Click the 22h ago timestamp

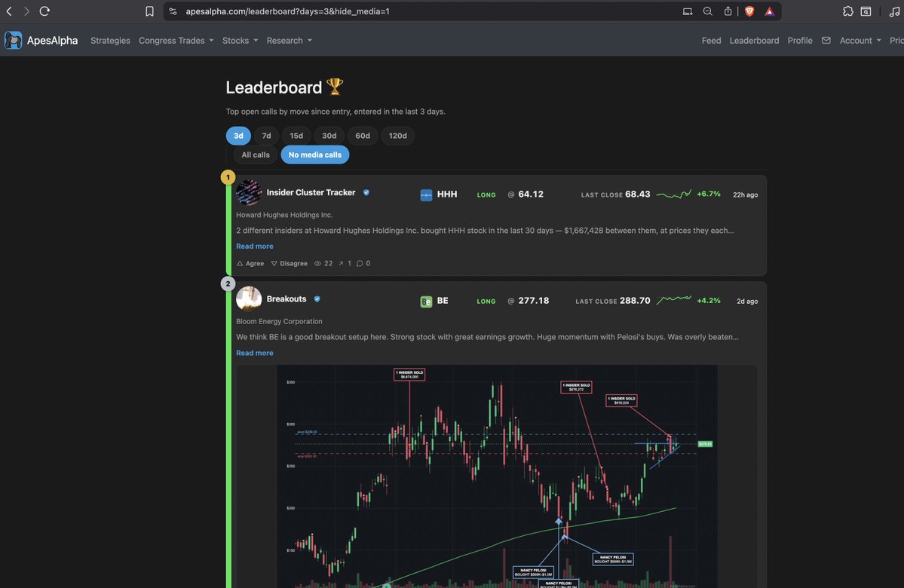(x=745, y=194)
